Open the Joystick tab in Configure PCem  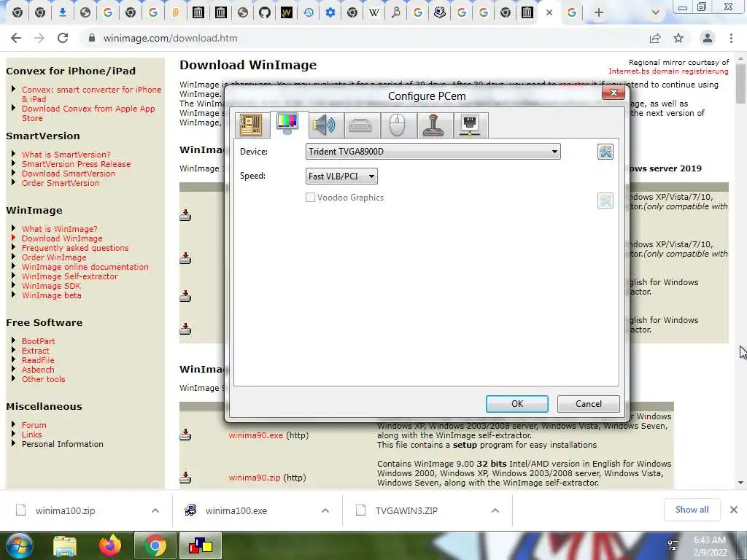(433, 125)
